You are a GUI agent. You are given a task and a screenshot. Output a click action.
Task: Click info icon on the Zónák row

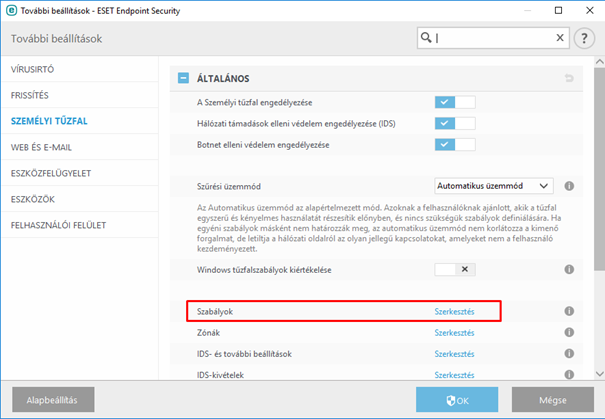[x=569, y=333]
